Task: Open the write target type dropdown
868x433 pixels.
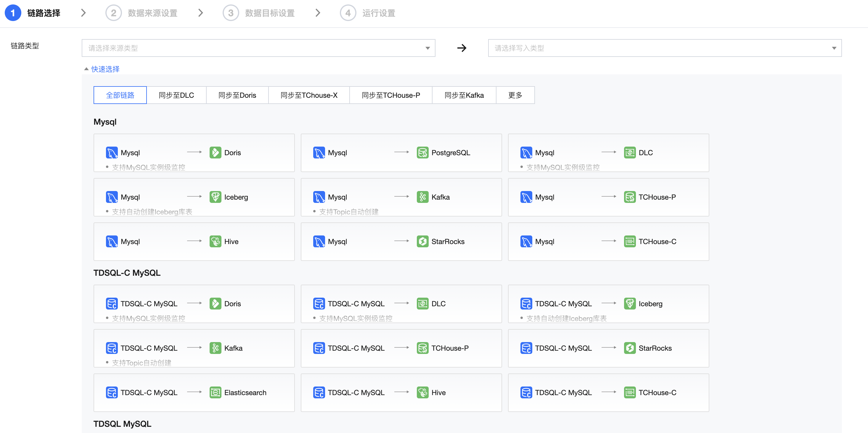Action: pyautogui.click(x=664, y=48)
